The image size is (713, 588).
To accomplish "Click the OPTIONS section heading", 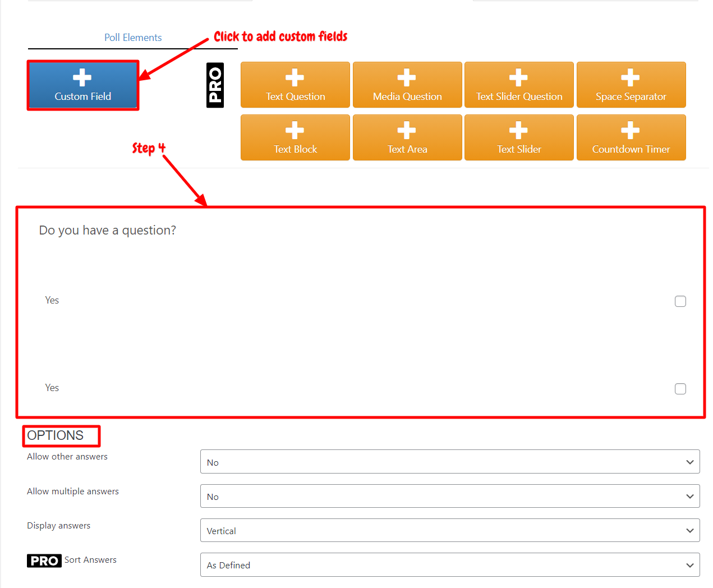I will (x=56, y=435).
